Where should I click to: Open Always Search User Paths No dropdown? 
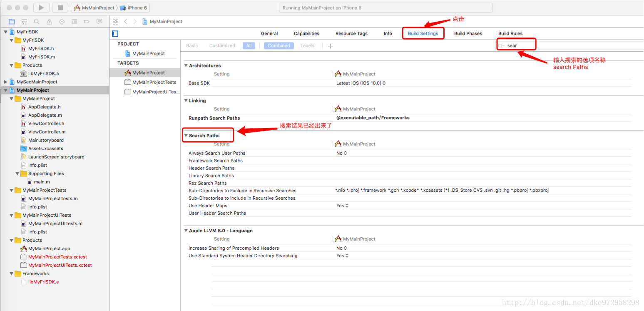tap(342, 153)
